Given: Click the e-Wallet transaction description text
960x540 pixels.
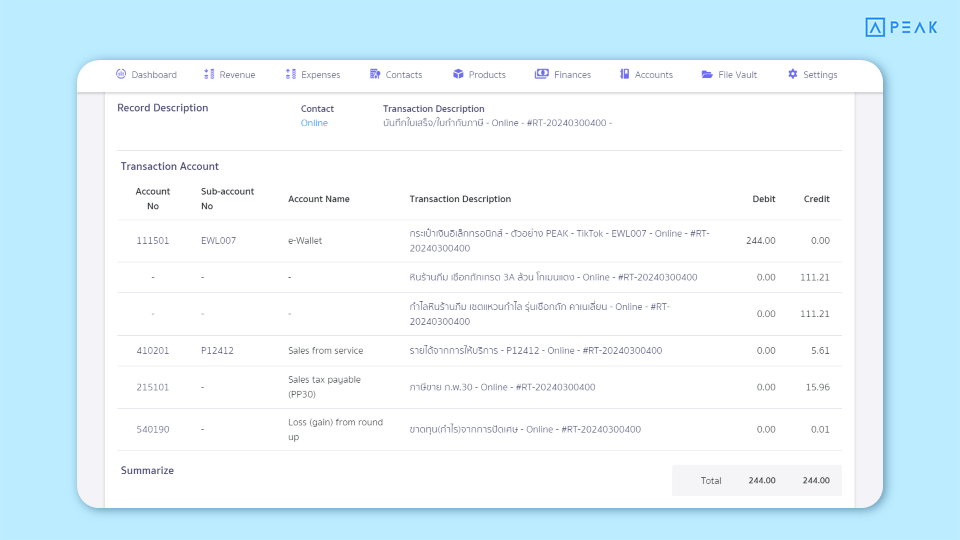Looking at the screenshot, I should [x=559, y=240].
